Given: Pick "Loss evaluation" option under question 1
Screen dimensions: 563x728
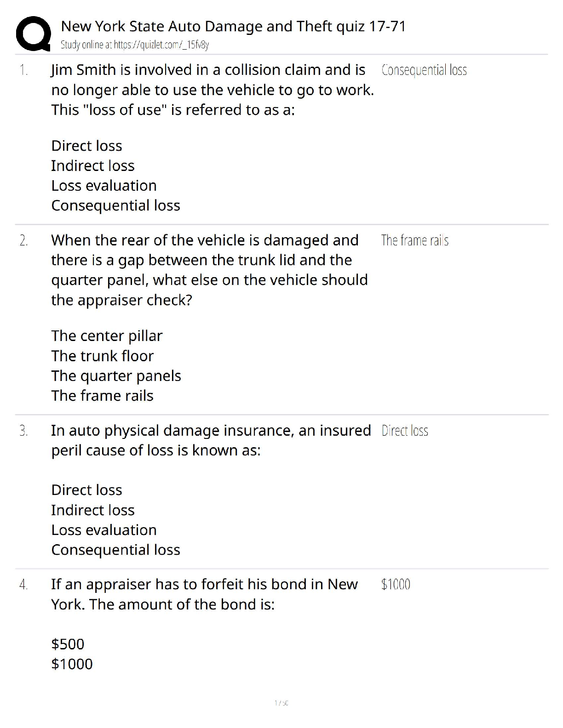Looking at the screenshot, I should [x=103, y=185].
